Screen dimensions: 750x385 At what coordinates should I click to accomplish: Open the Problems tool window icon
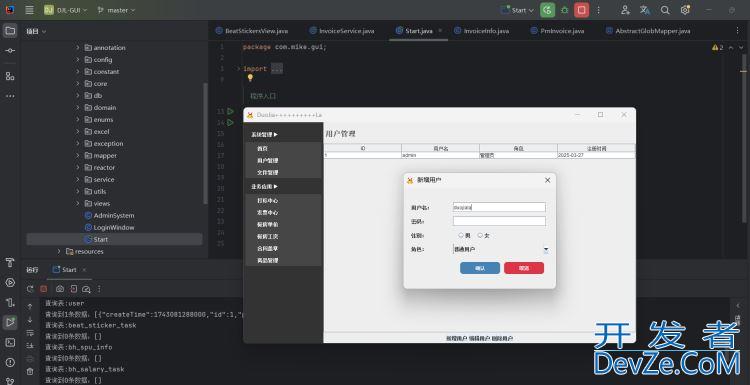pos(10,362)
